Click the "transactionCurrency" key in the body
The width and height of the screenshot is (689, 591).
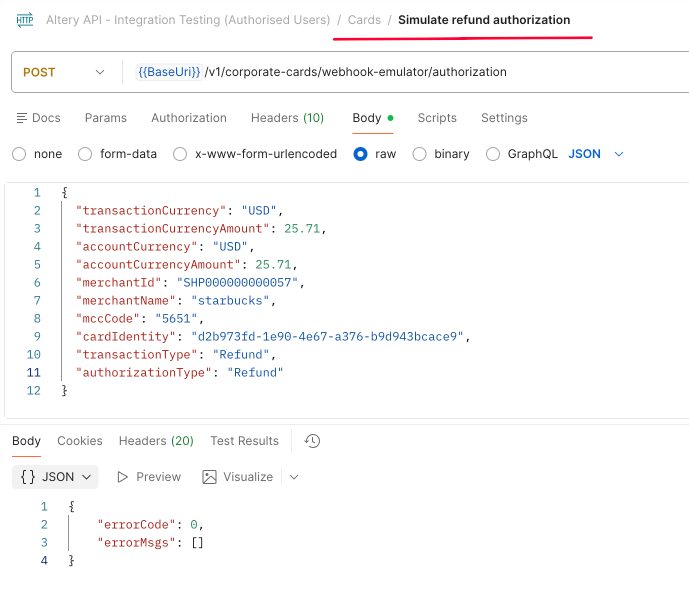(x=151, y=210)
